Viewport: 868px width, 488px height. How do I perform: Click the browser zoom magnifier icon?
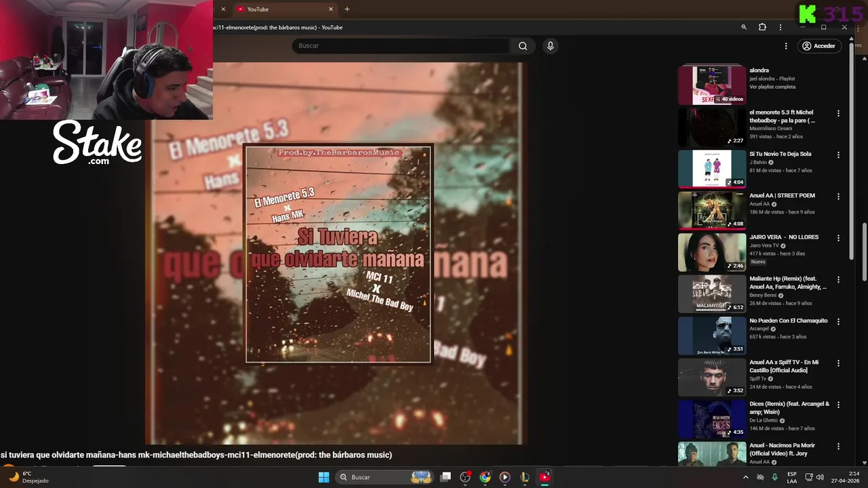click(x=744, y=27)
